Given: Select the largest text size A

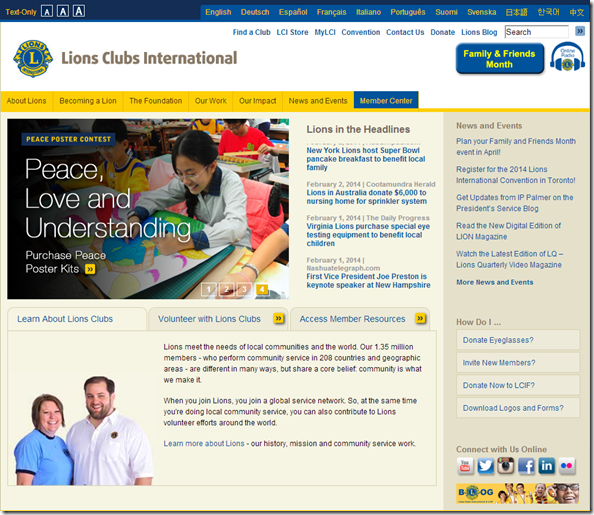Looking at the screenshot, I should click(79, 11).
